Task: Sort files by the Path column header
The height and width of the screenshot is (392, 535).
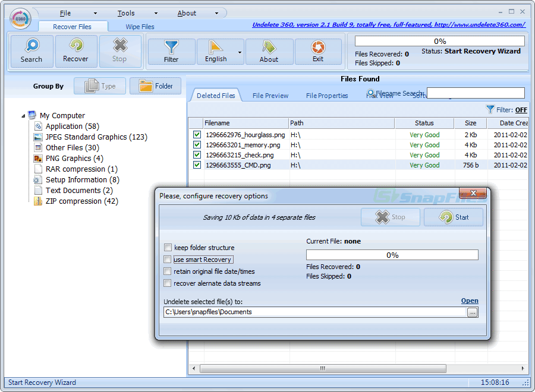Action: 342,123
